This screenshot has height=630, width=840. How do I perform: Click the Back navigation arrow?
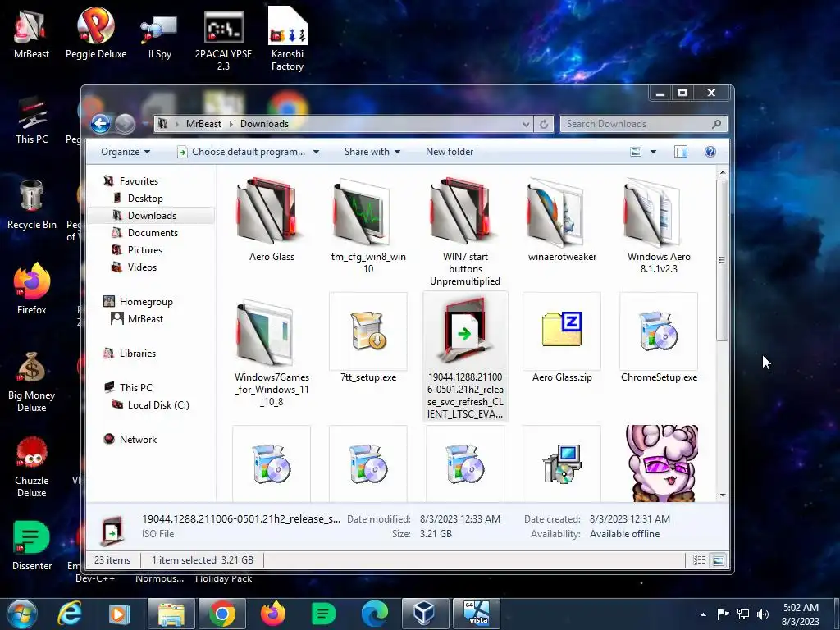(100, 124)
